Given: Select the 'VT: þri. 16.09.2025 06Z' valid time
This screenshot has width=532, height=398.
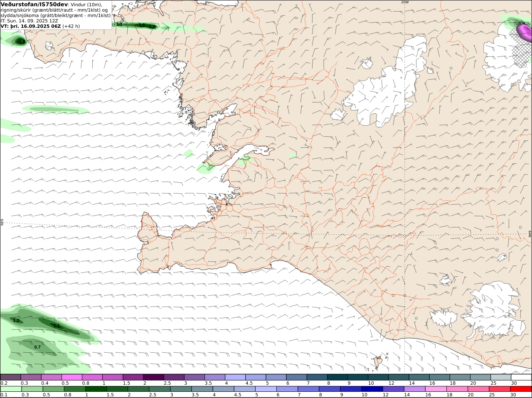Looking at the screenshot, I should point(31,26).
